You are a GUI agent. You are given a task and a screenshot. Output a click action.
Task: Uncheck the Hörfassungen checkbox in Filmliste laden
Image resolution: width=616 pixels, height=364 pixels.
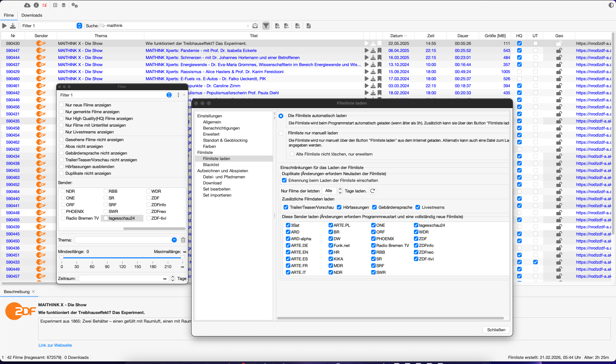[339, 207]
